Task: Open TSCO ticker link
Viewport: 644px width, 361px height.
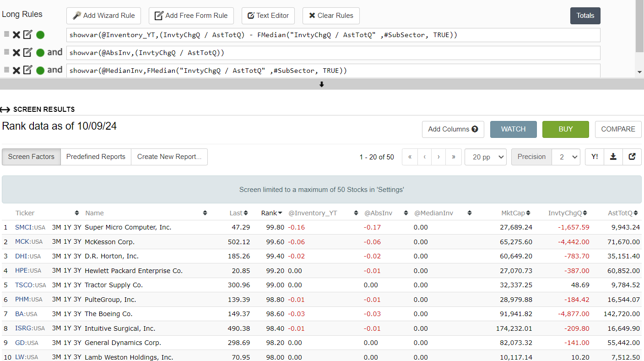Action: (x=31, y=285)
